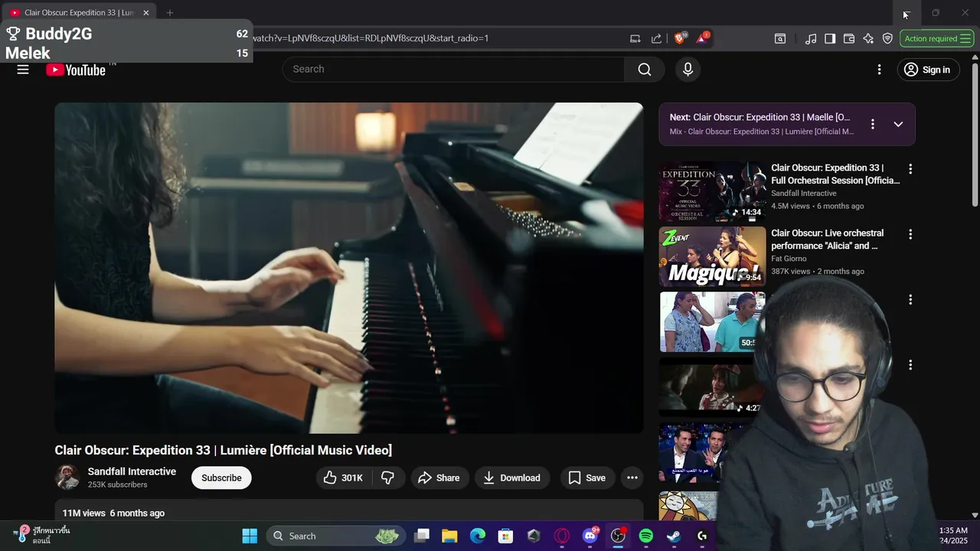Image resolution: width=980 pixels, height=551 pixels.
Task: Open Brave VPN shield icon
Action: [x=887, y=38]
